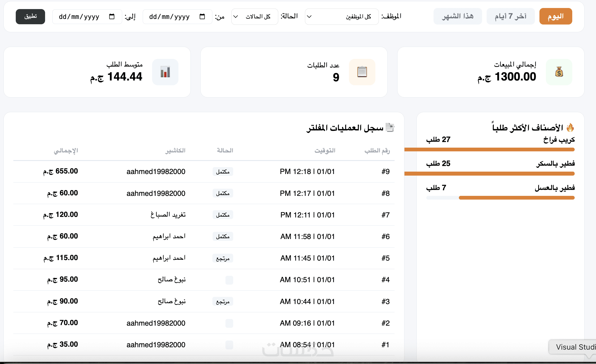Click the clipboard orders count icon
The height and width of the screenshot is (364, 596).
tap(362, 72)
